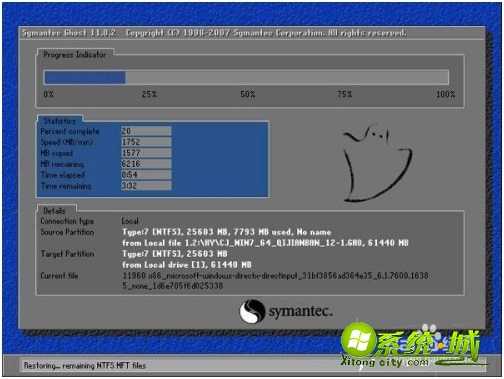Click the Time remaining label
Viewport: 504px width, 379px height.
click(66, 186)
